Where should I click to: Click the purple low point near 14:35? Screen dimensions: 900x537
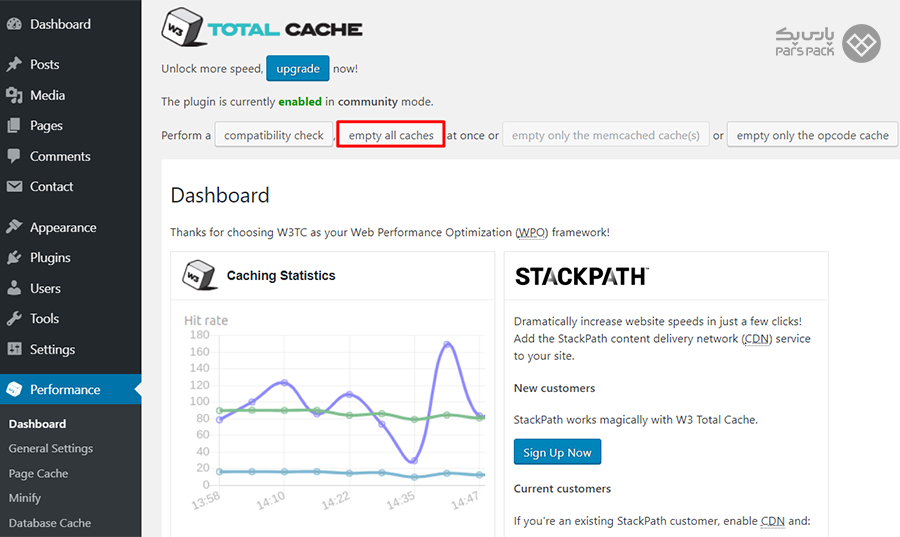click(414, 460)
